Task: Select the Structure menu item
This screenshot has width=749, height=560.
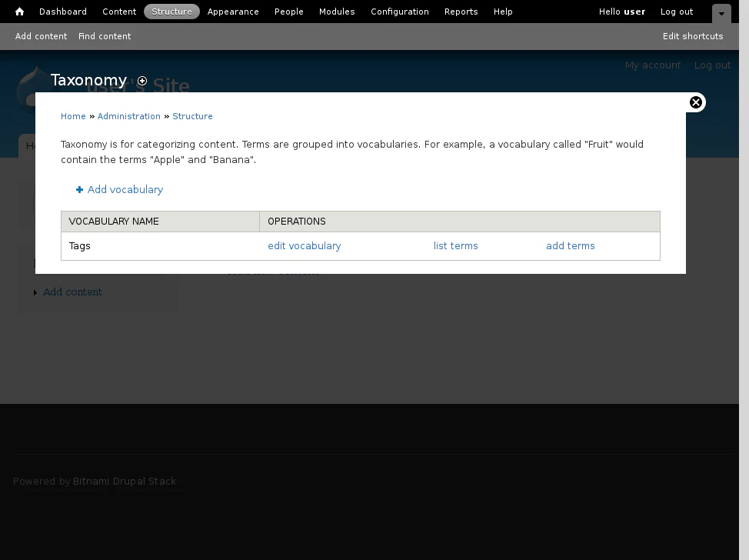Action: coord(171,12)
